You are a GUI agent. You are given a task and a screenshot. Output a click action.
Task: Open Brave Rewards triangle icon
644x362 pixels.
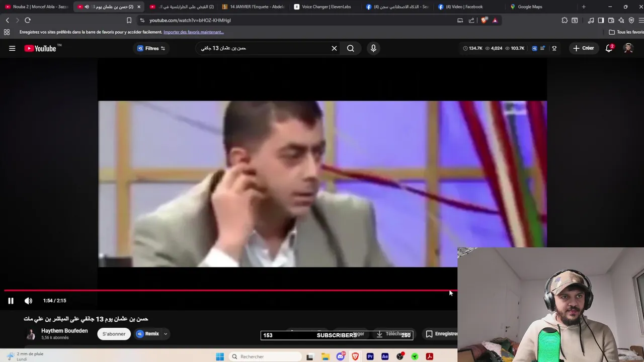pos(495,20)
